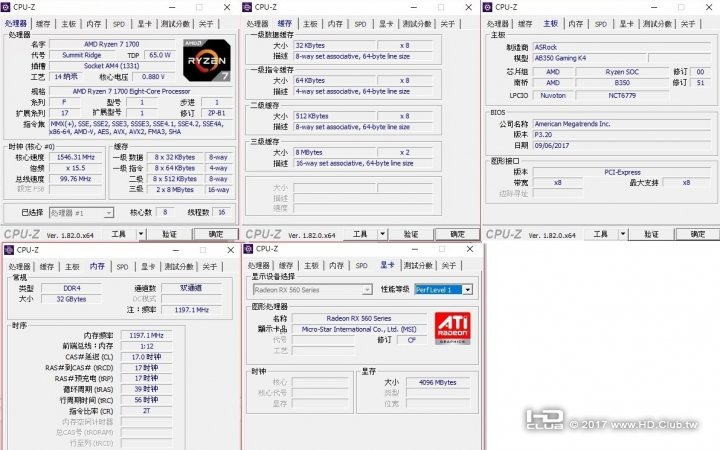Click the core count value 8
This screenshot has height=450, width=720.
165,213
